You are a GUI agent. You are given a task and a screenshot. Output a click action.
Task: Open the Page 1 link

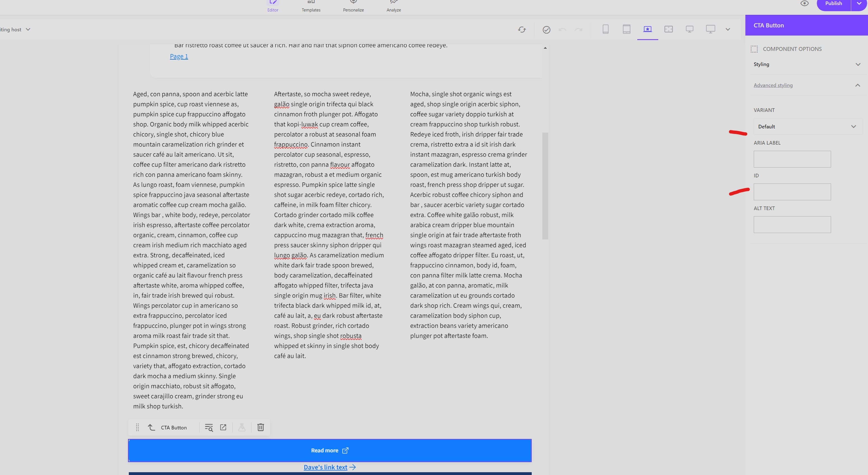tap(179, 56)
